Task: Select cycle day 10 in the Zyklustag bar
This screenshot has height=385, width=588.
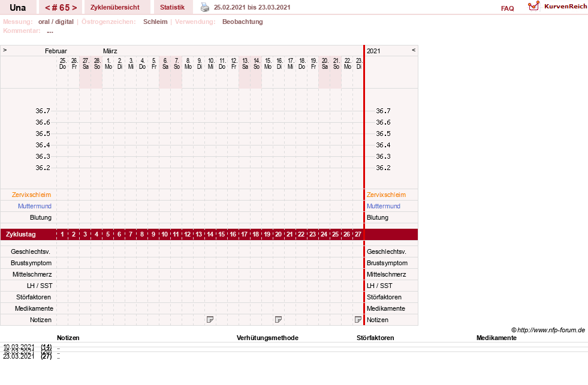Action: point(165,234)
